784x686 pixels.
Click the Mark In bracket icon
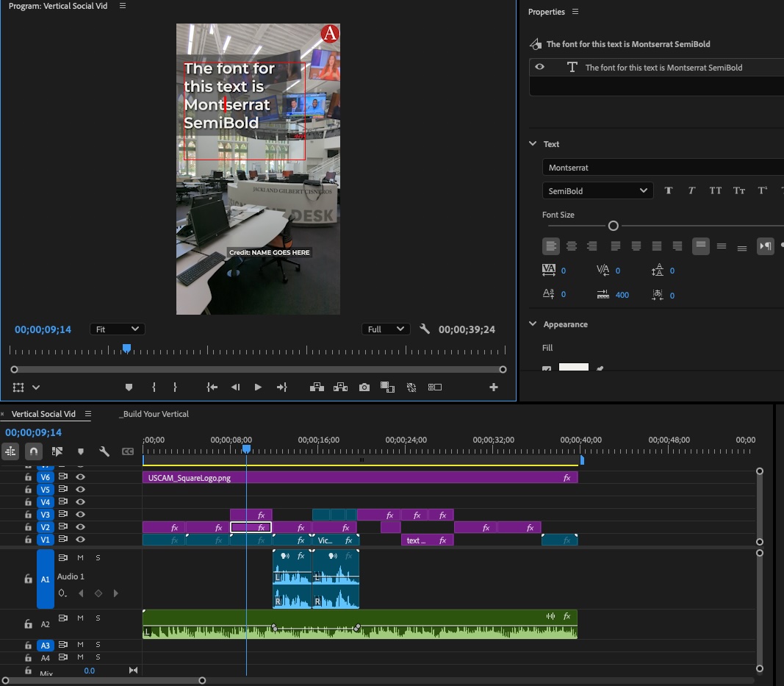[x=154, y=387]
